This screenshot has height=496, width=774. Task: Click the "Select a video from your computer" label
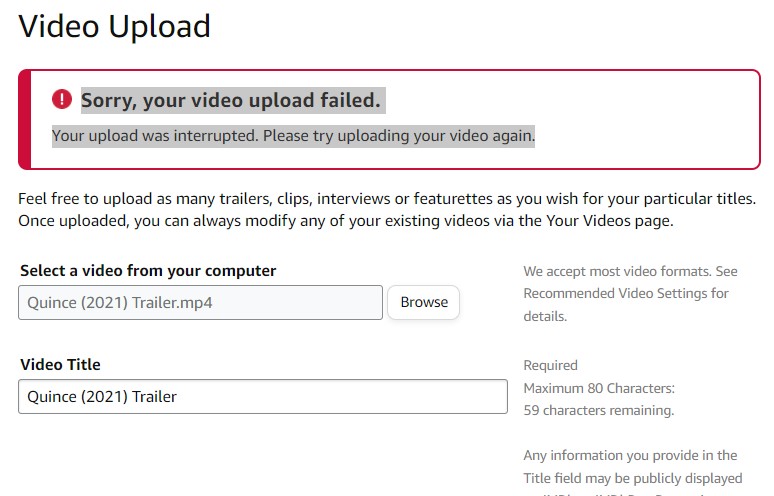tap(148, 270)
